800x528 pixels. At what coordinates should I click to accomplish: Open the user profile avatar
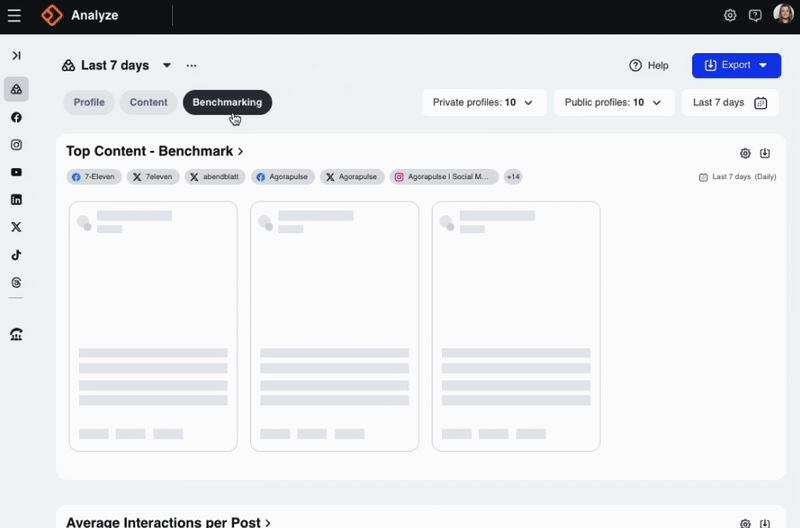point(783,14)
